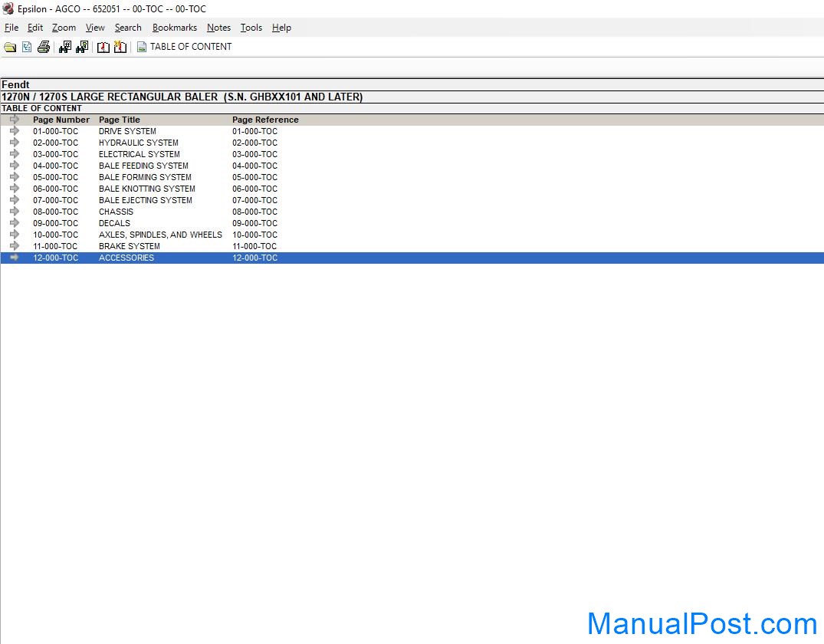
Task: Click the arrow icon for BALE FEEDING SYSTEM
Action: pos(15,166)
